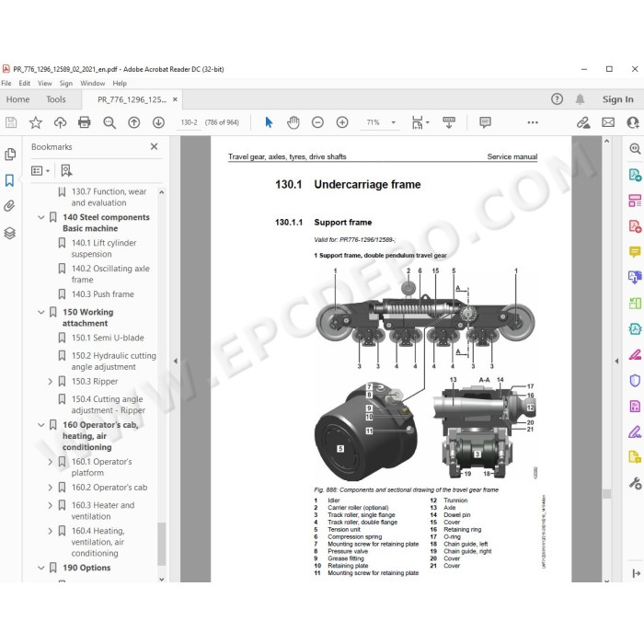Close the Bookmarks panel
644x644 pixels.
154,146
